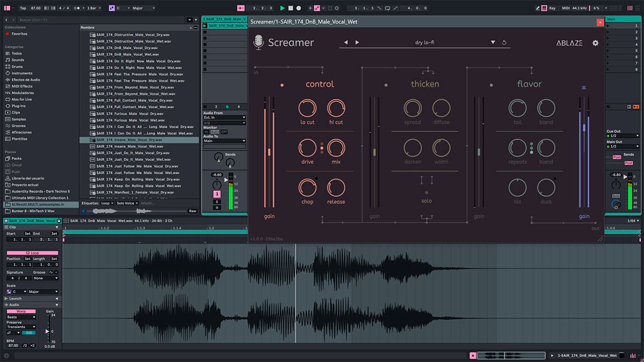Set track monitor to Off
The width and height of the screenshot is (644, 362).
click(224, 132)
